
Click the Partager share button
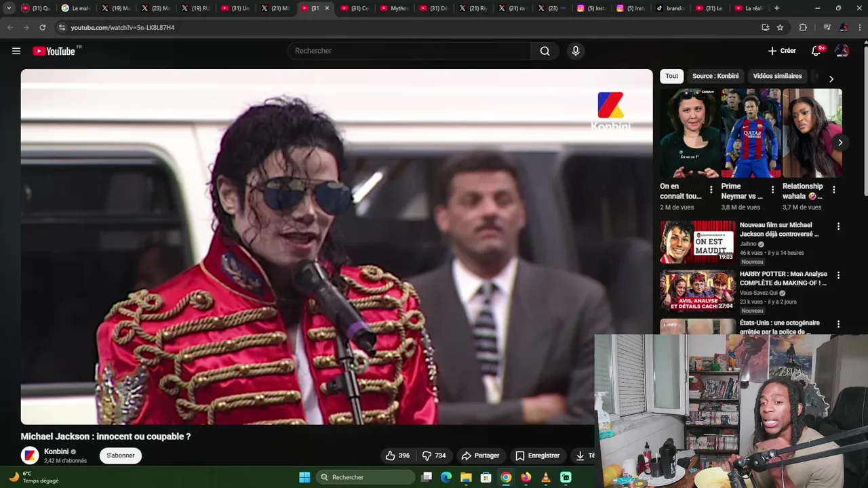pyautogui.click(x=480, y=455)
